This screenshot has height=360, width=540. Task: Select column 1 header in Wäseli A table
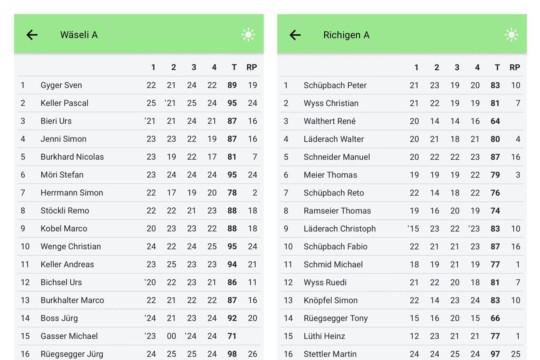[153, 67]
